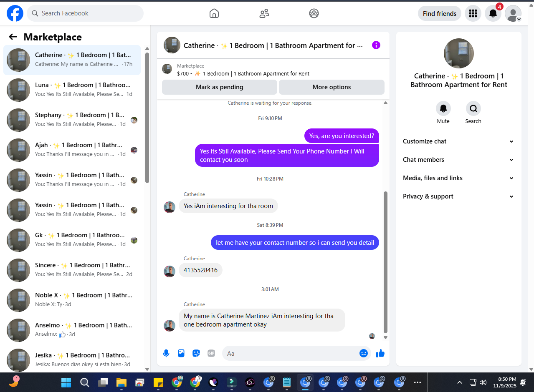Select Catherine conversation in the list

pos(72,60)
